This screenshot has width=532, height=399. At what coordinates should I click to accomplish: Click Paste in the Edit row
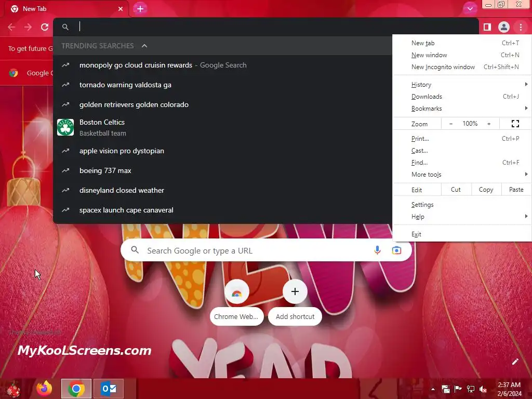(516, 190)
